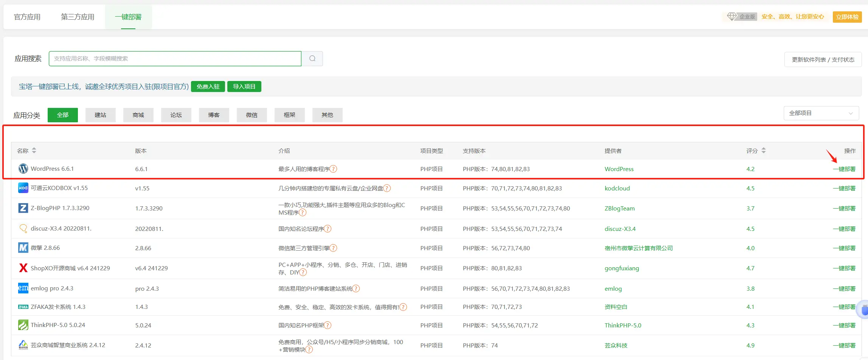This screenshot has width=868, height=360.
Task: Open help icon for Z-BlogPHP description
Action: coord(303,212)
